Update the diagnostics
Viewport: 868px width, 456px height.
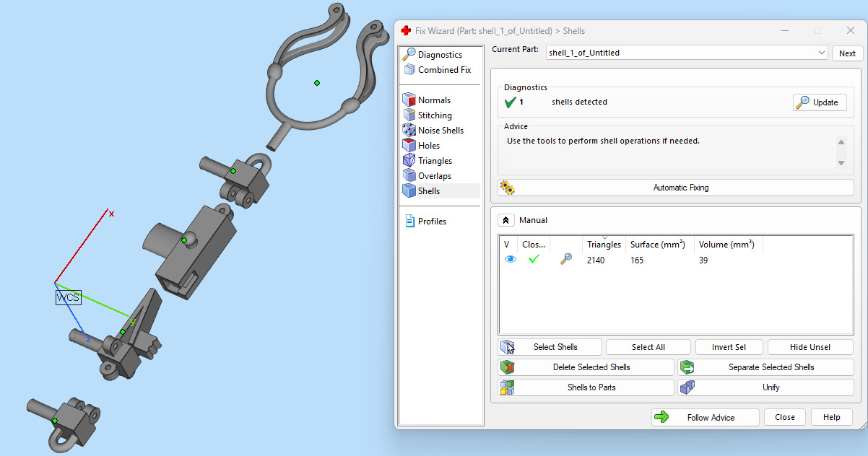(819, 102)
